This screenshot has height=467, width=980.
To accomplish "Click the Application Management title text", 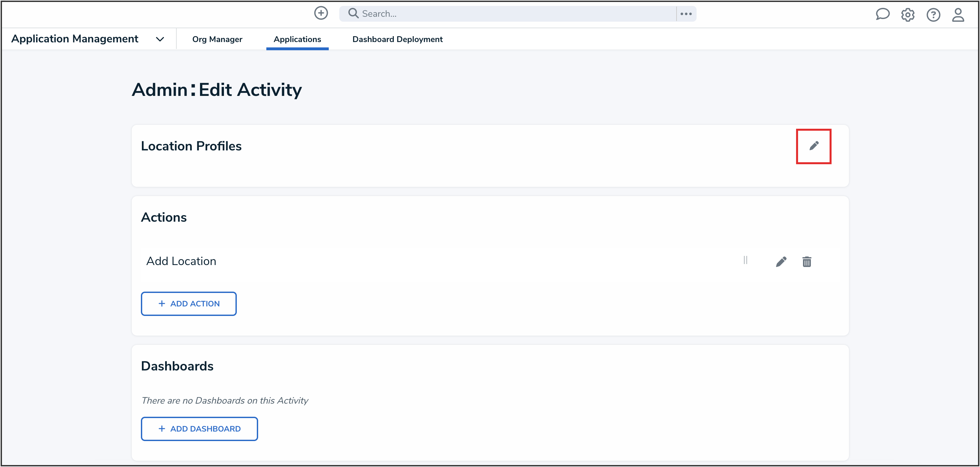I will (75, 39).
